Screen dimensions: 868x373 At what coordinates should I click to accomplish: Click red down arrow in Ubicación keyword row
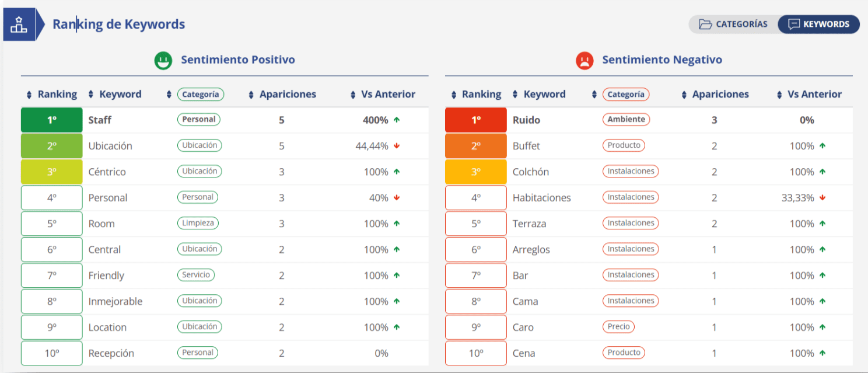[x=397, y=146]
